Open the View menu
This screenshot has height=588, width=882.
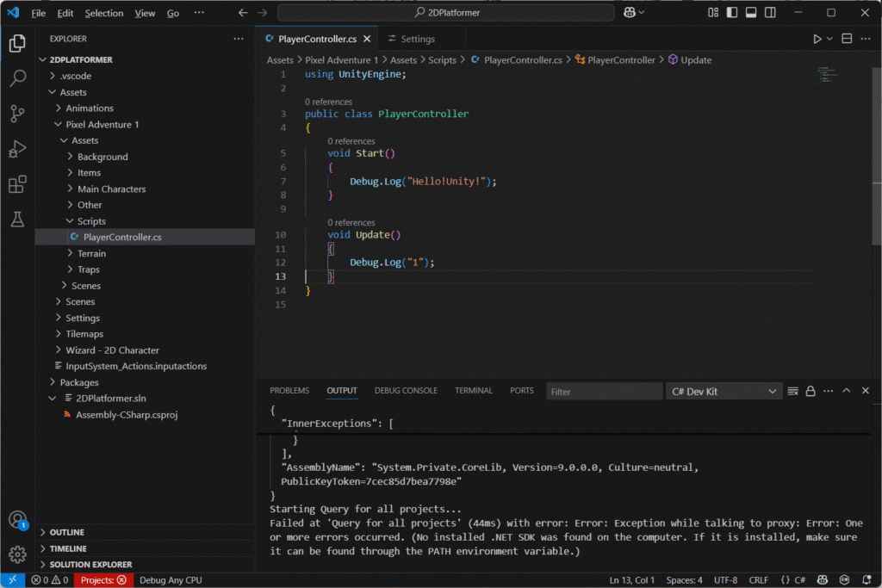(x=145, y=13)
